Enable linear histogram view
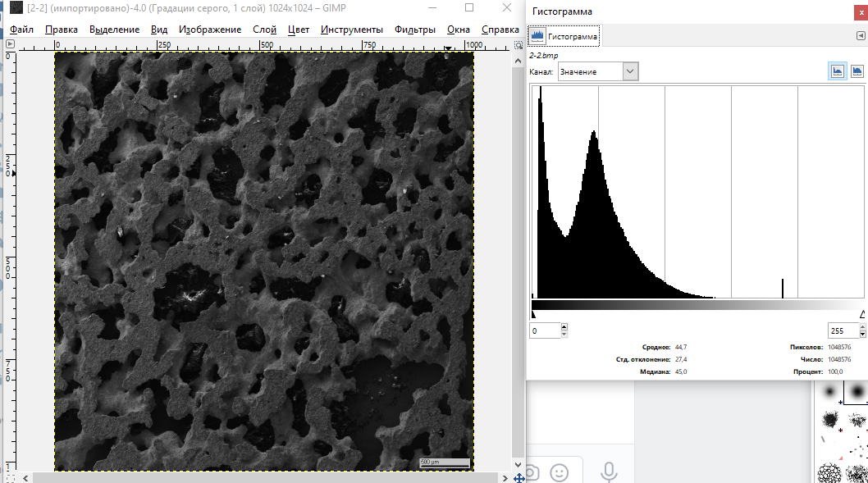 pyautogui.click(x=837, y=71)
